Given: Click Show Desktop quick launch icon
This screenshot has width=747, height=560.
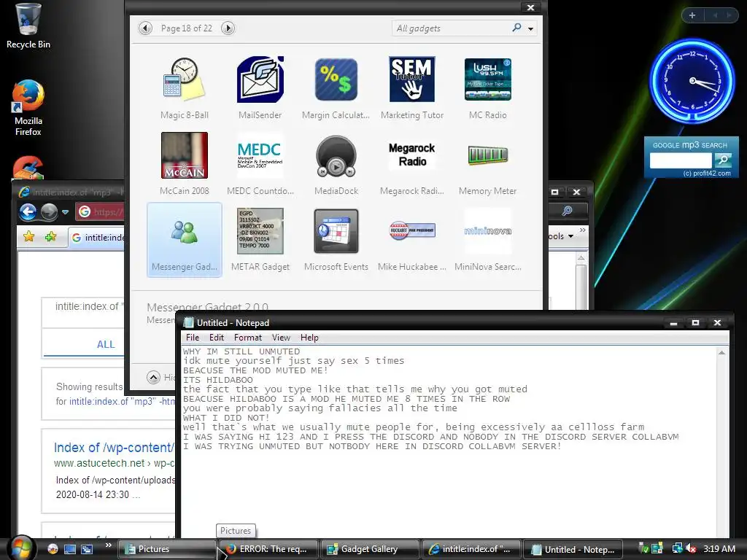Looking at the screenshot, I should [x=69, y=549].
